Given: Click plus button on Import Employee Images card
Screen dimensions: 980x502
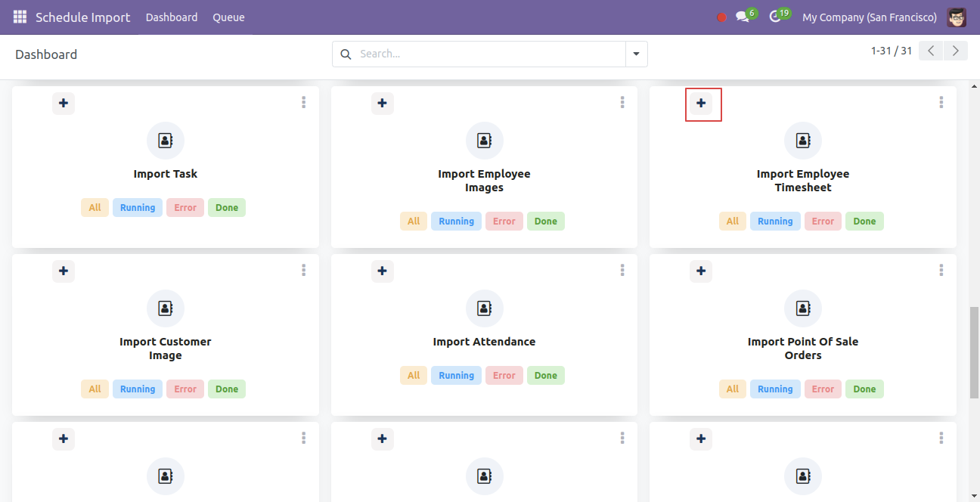Looking at the screenshot, I should tap(383, 104).
